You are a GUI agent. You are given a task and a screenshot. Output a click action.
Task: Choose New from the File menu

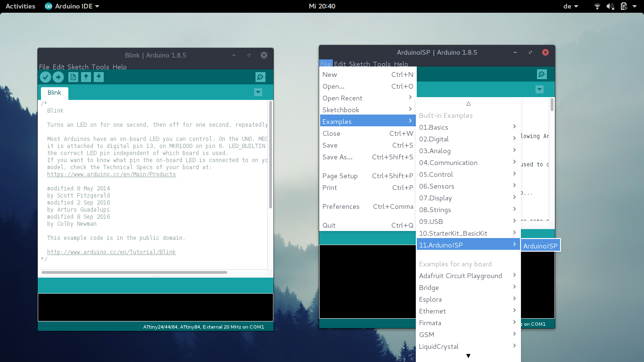[x=368, y=74]
